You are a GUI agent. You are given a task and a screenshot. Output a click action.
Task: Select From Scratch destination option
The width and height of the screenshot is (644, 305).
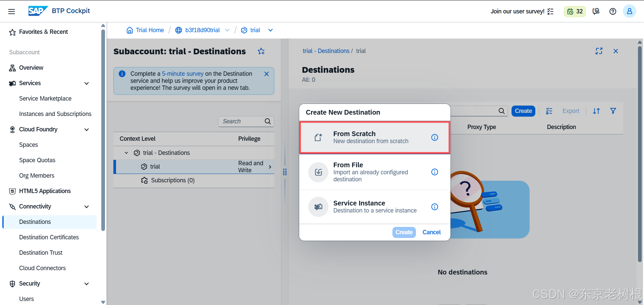375,137
